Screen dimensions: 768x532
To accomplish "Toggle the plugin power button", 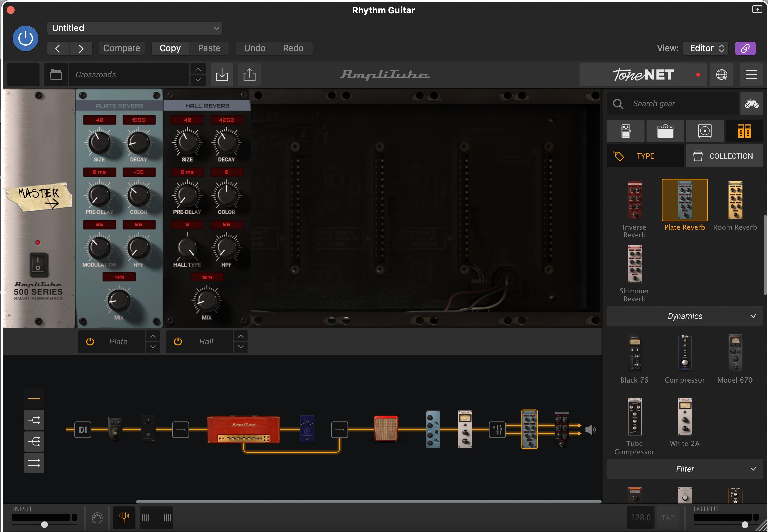I will click(x=26, y=38).
